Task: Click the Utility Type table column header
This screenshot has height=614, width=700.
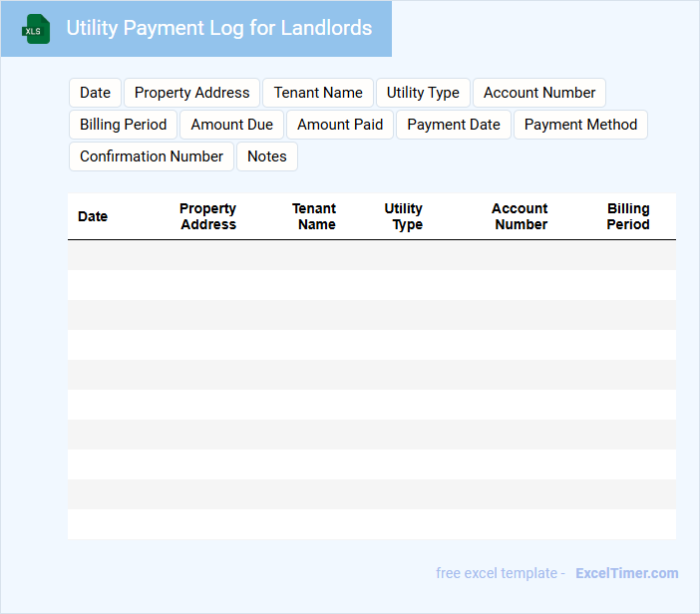Action: pos(404,216)
